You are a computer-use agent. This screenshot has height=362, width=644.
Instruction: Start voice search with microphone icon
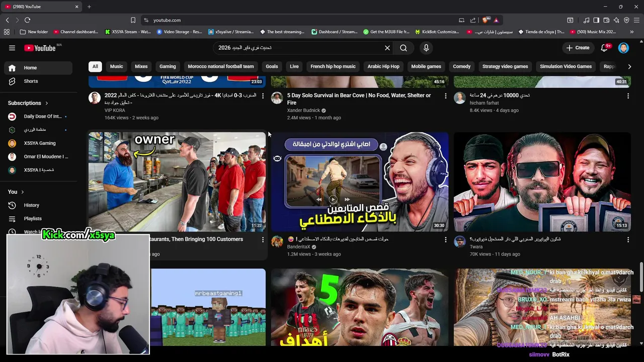[x=426, y=48]
